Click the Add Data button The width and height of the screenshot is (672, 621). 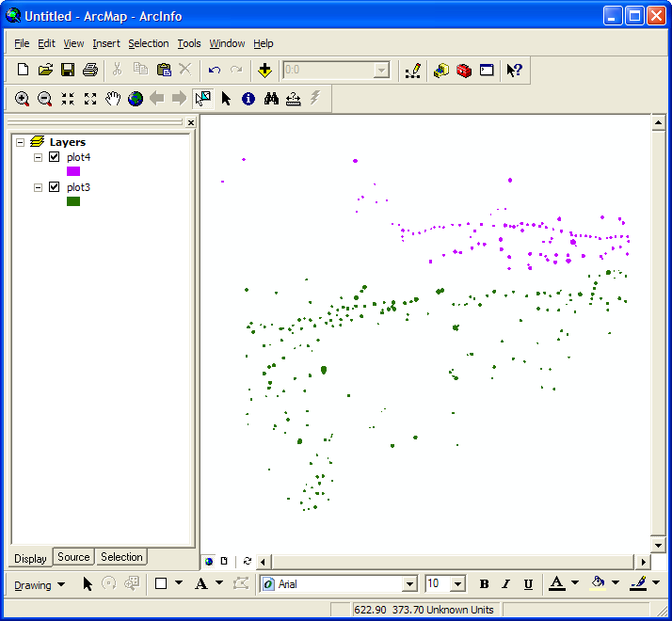(x=264, y=70)
